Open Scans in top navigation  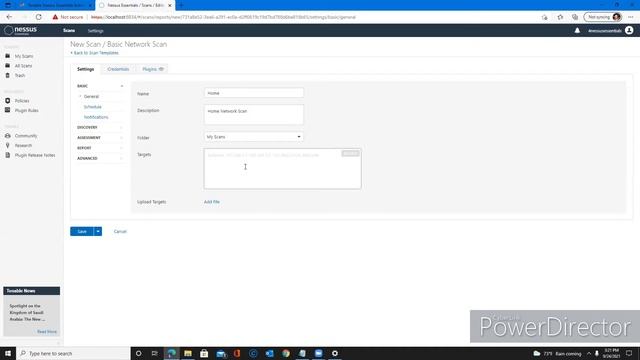pos(69,31)
